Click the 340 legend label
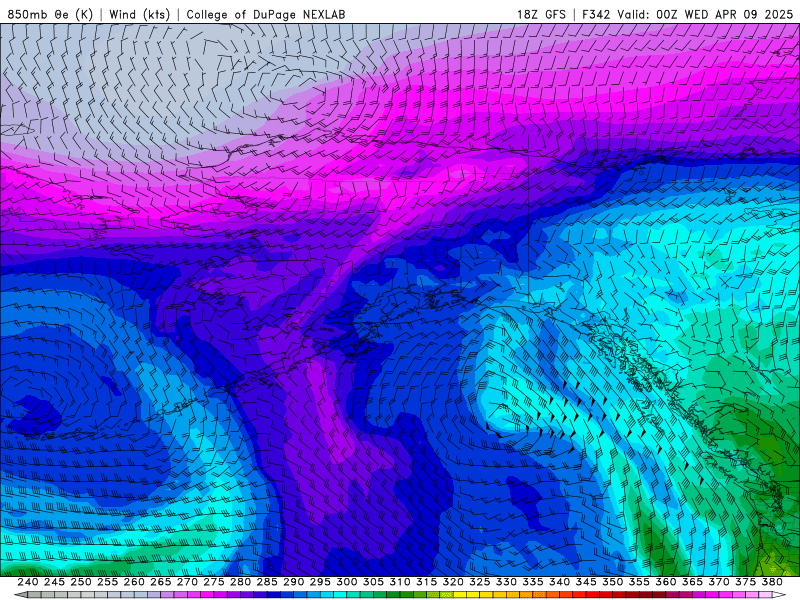The height and width of the screenshot is (600, 800). (x=559, y=582)
